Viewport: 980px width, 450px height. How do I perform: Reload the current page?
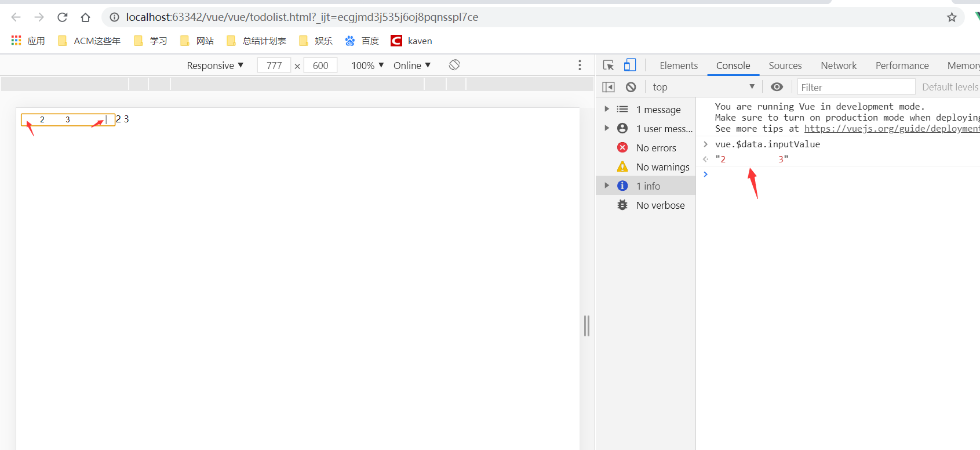pyautogui.click(x=63, y=17)
